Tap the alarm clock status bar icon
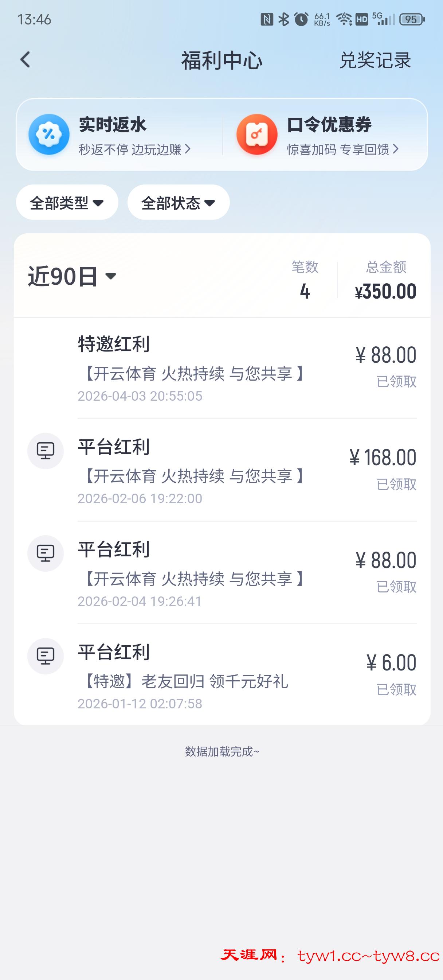This screenshot has width=443, height=980. [x=302, y=19]
